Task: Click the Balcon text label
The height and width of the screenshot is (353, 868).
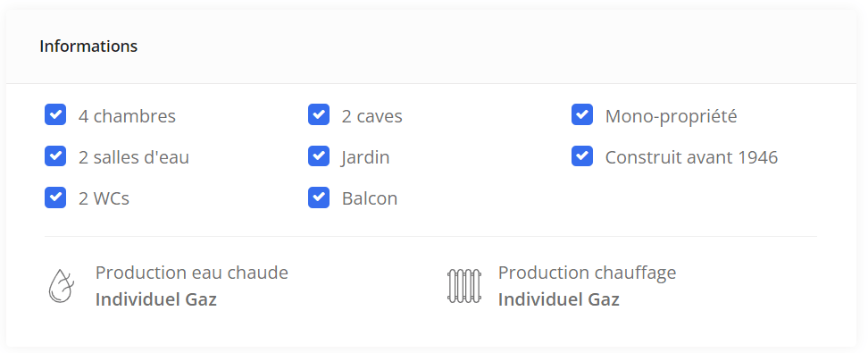Action: pyautogui.click(x=370, y=198)
